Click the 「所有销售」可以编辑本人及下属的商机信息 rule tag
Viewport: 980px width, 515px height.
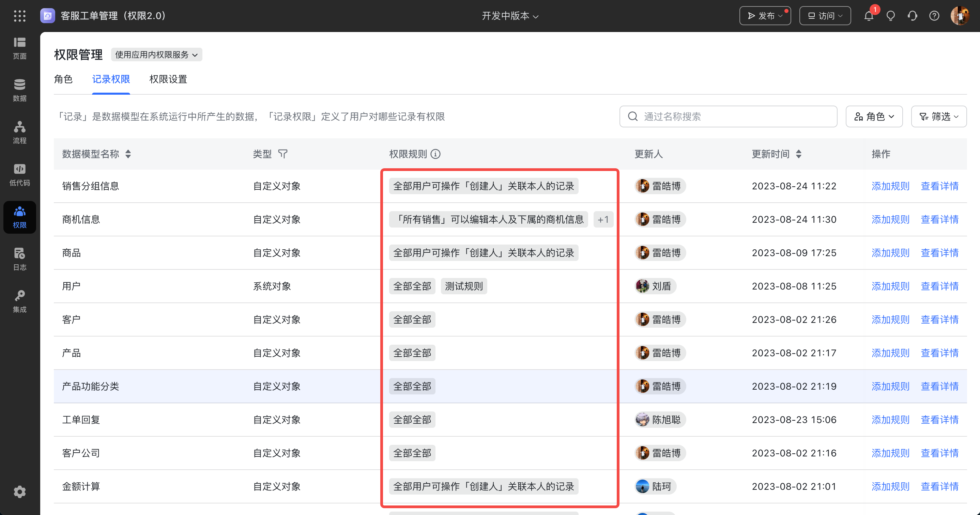(x=489, y=219)
